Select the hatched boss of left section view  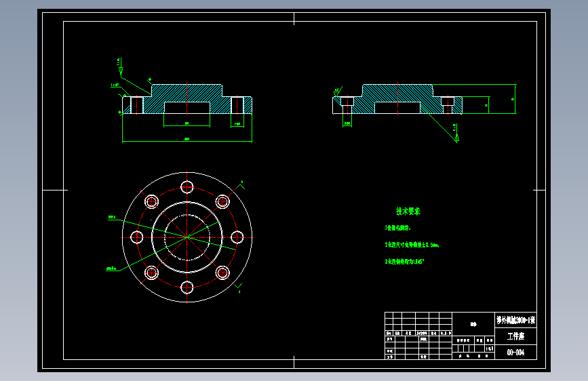[187, 93]
